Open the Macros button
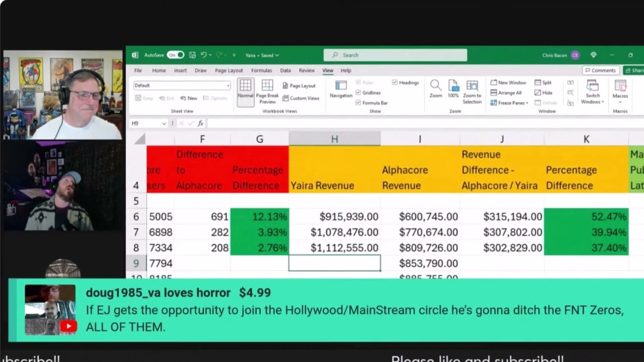Viewport: 644px width, 362px height. pyautogui.click(x=620, y=89)
